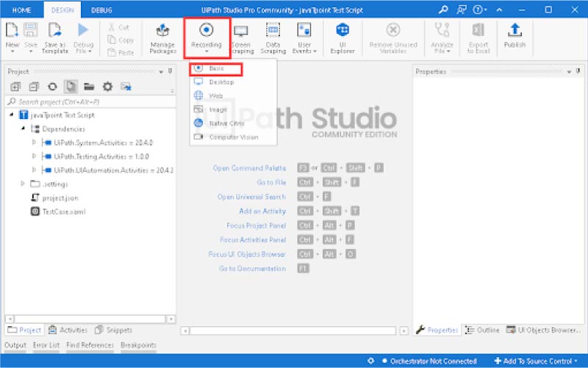Click Paste in the ribbon
Screen dimensions: 588x368
click(x=121, y=52)
